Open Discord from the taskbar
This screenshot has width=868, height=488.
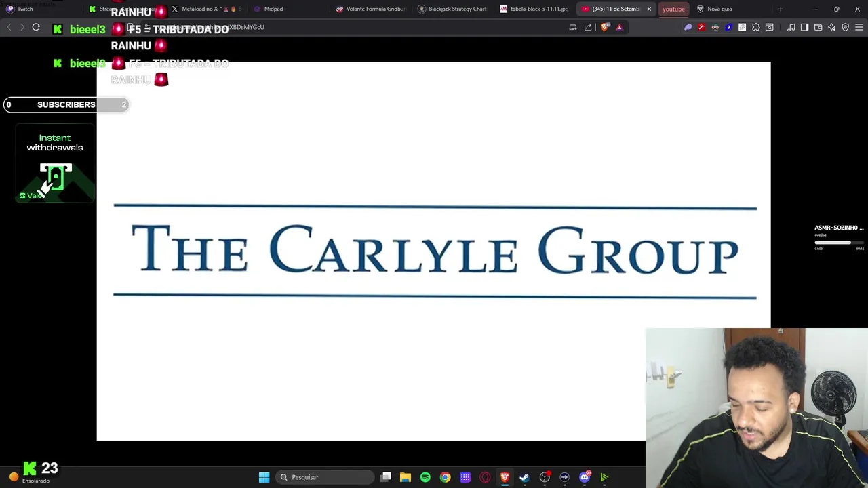coord(585,477)
